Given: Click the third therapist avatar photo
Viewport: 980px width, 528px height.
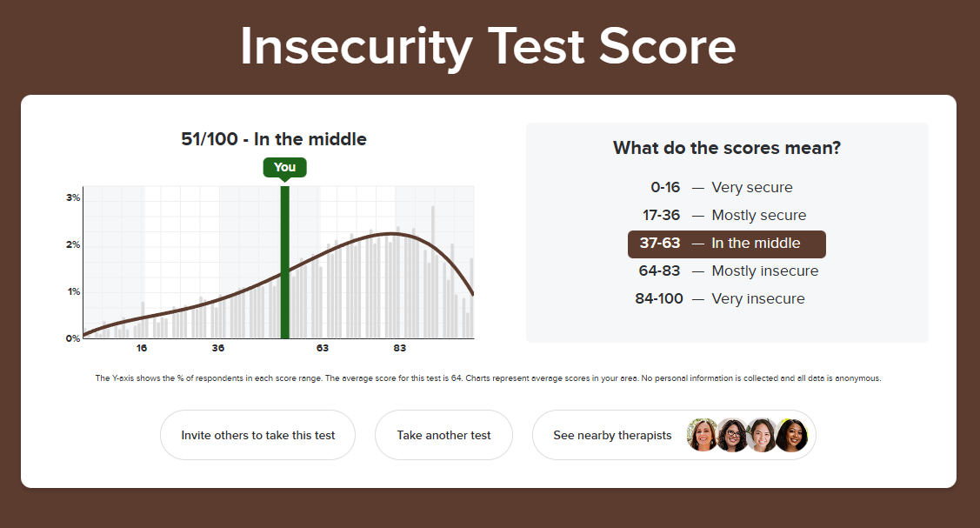Looking at the screenshot, I should (x=762, y=435).
